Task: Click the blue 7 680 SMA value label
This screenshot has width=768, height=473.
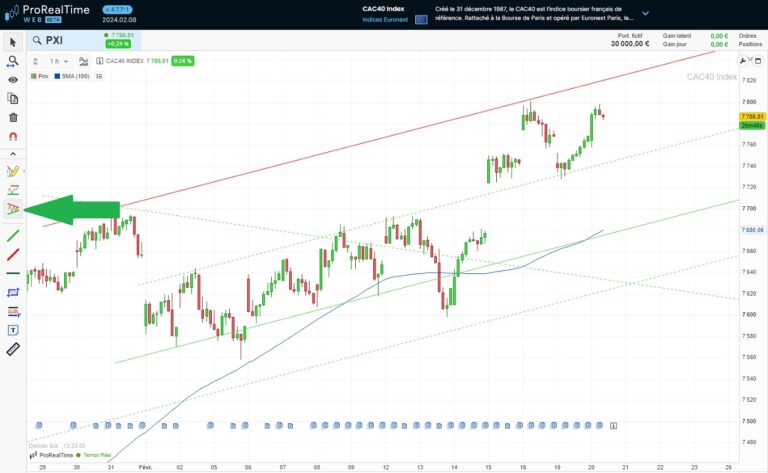Action: pyautogui.click(x=752, y=230)
